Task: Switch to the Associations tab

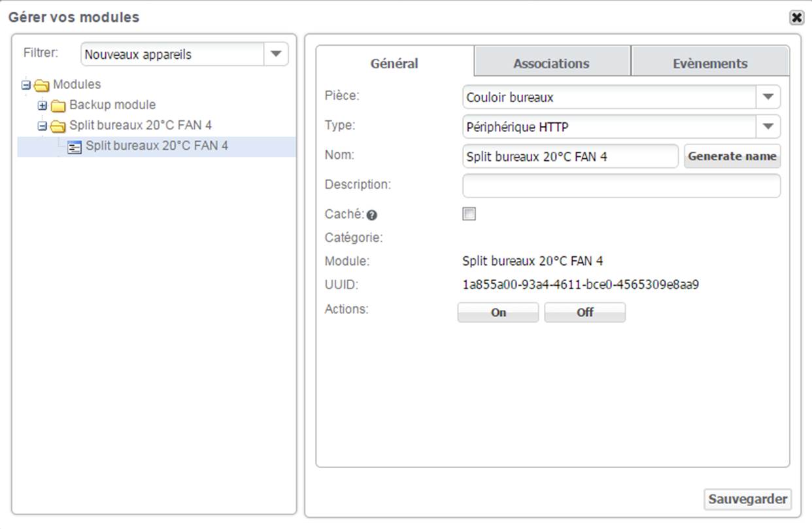Action: (551, 63)
